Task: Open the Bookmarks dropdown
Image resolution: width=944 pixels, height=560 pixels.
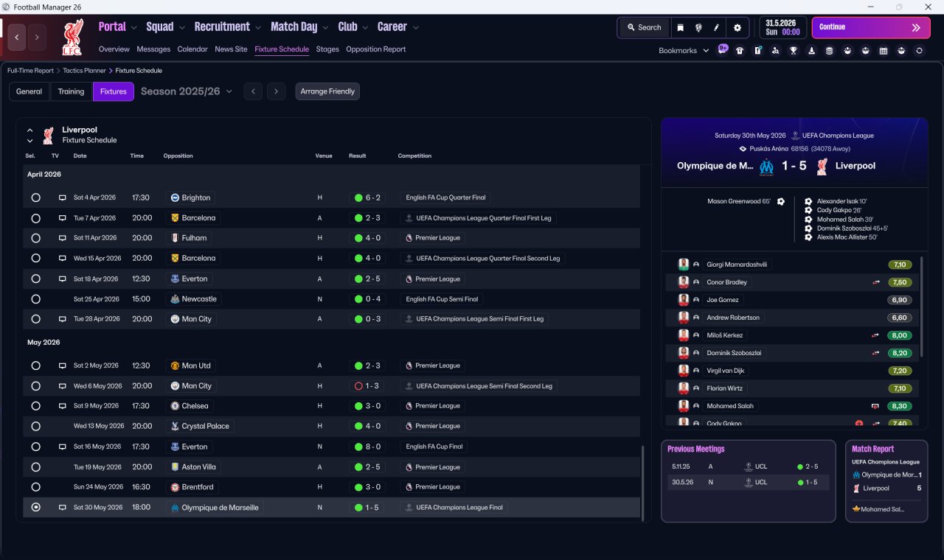Action: [684, 51]
